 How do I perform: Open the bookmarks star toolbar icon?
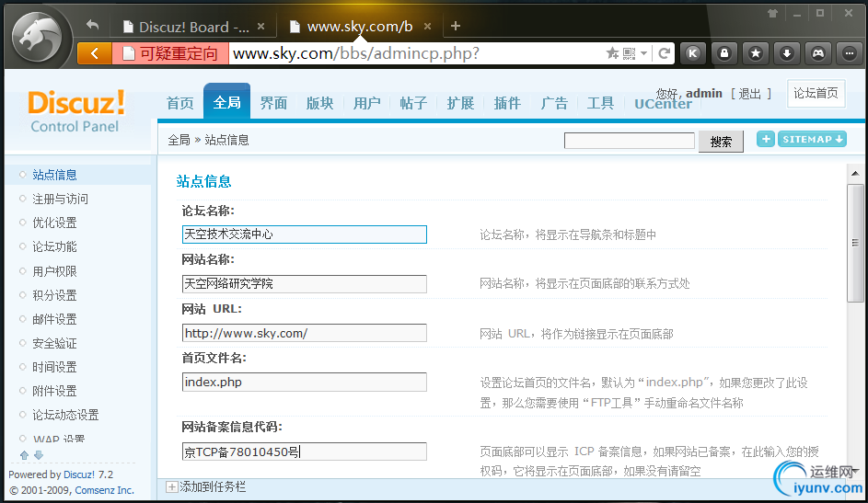pos(756,53)
